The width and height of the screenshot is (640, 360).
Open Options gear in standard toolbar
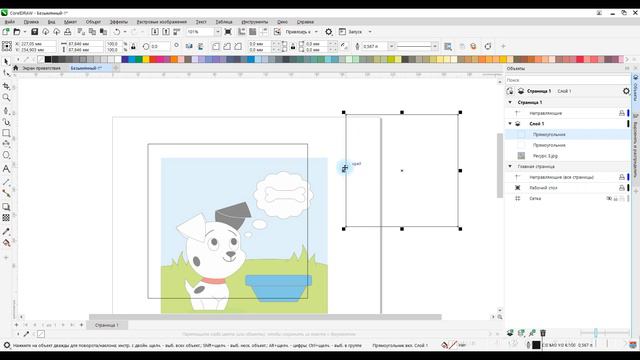[x=329, y=31]
